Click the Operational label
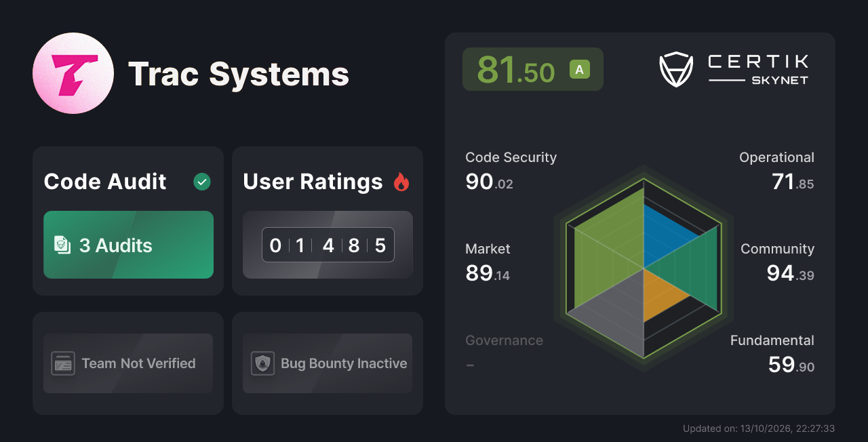The width and height of the screenshot is (868, 442). pyautogui.click(x=776, y=157)
